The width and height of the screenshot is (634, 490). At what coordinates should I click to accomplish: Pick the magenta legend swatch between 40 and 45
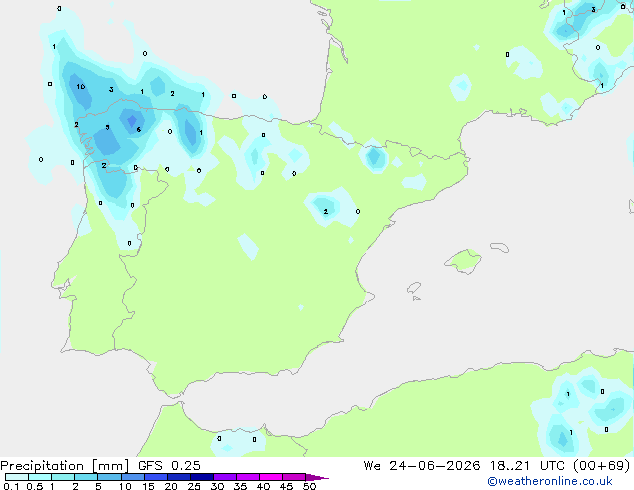tap(271, 477)
